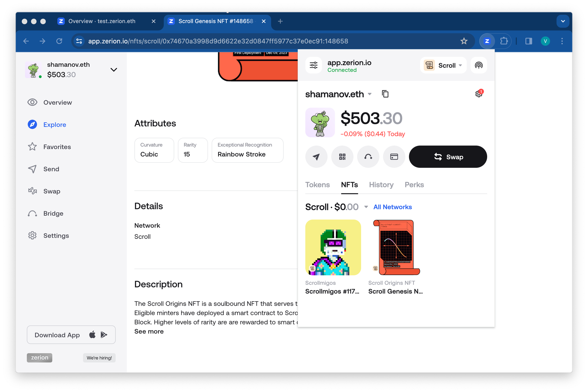The height and width of the screenshot is (392, 588).
Task: Open the Scroll Genesis NFT thumbnail
Action: [396, 247]
